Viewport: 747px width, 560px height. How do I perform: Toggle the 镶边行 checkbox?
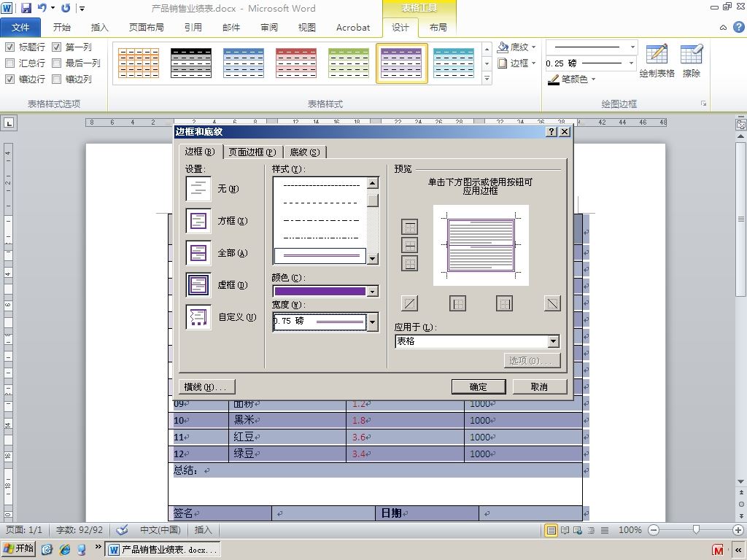[x=9, y=79]
